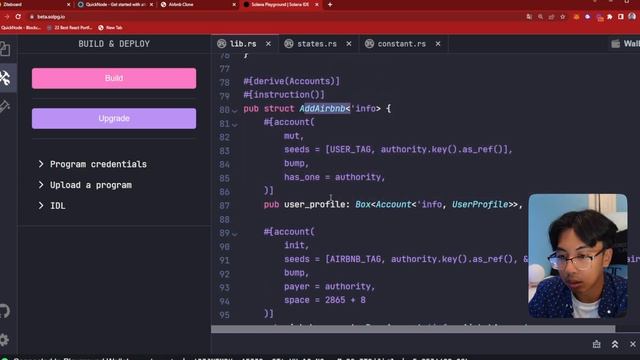This screenshot has width=640, height=360.
Task: Click 'user_profile' on line 87
Action: (314, 204)
